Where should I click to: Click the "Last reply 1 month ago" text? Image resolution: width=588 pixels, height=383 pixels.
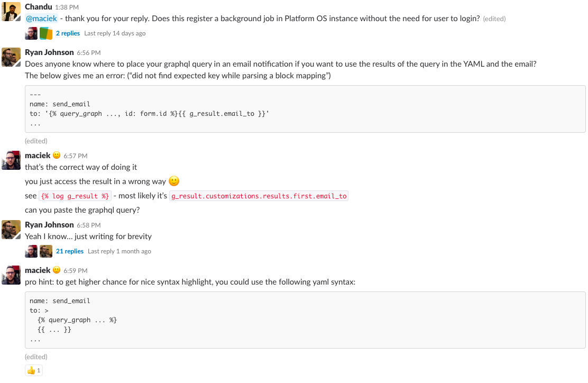tap(120, 251)
